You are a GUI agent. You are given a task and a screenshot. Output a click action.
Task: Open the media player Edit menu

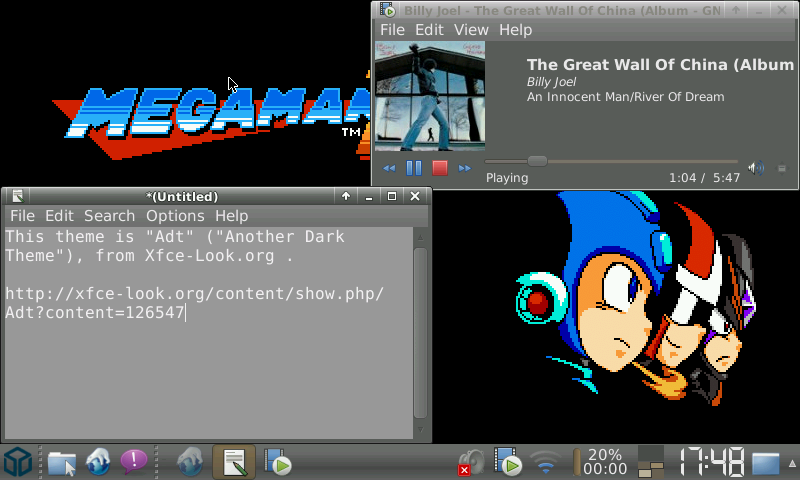(x=429, y=30)
